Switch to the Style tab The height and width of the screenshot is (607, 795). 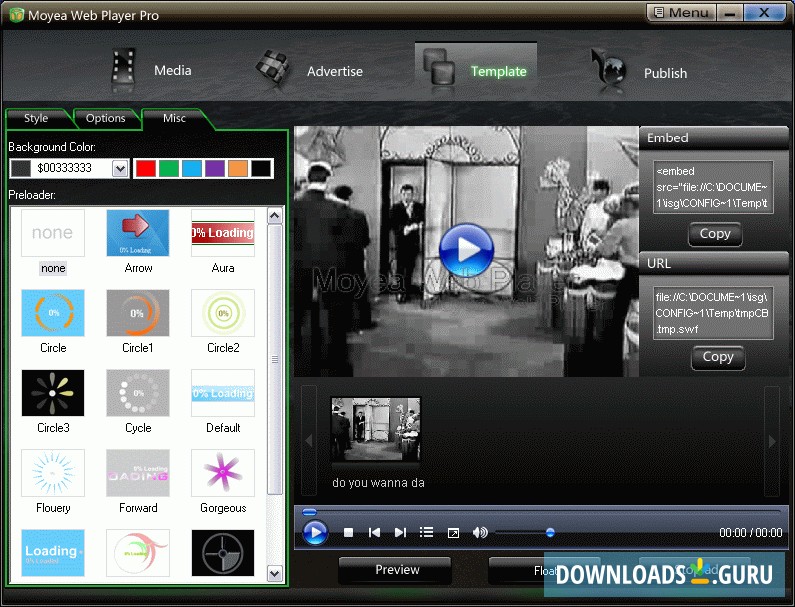point(36,118)
